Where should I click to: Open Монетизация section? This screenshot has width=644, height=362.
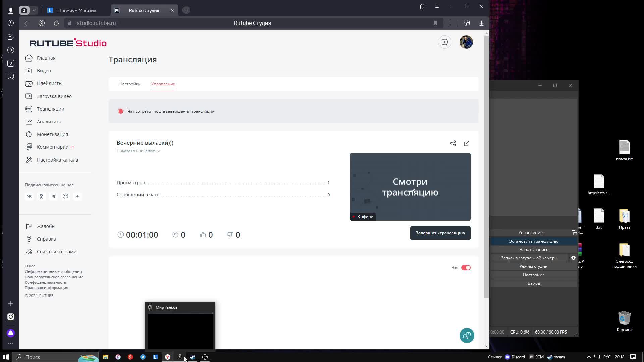click(47, 134)
